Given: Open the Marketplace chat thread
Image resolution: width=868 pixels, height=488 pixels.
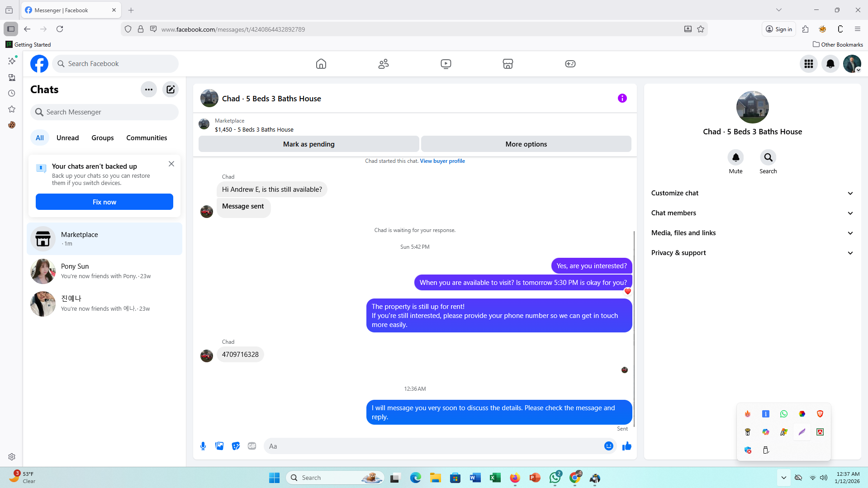Looking at the screenshot, I should tap(104, 239).
